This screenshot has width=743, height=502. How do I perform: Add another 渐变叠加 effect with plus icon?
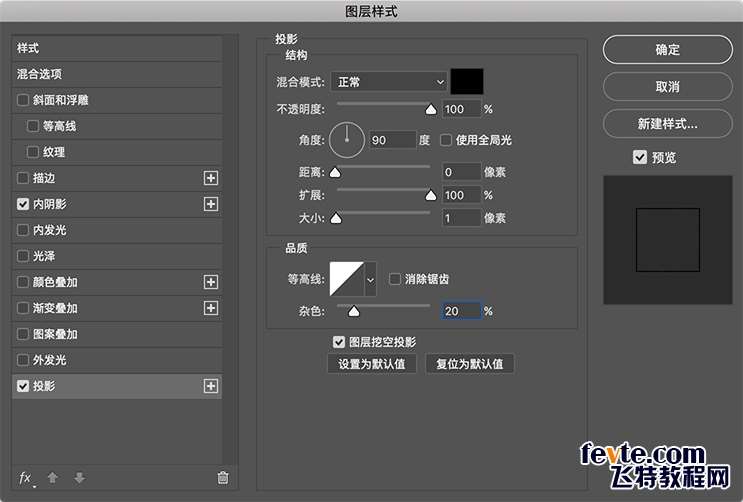211,308
